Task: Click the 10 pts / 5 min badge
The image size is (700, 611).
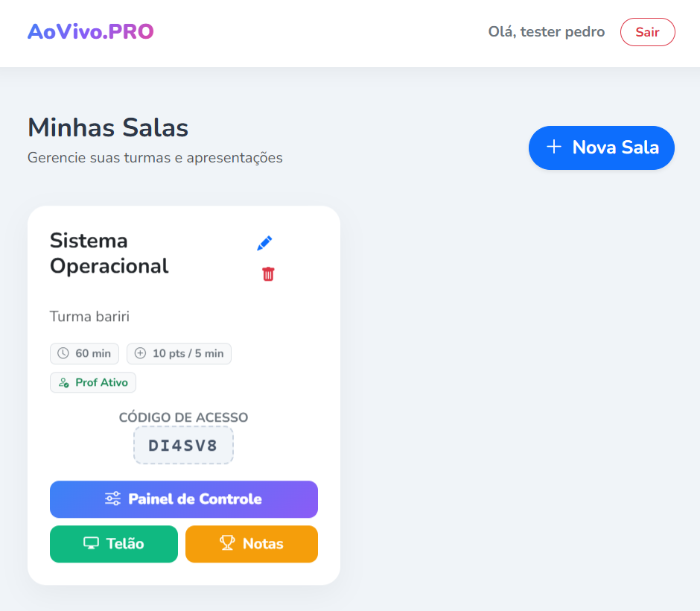Action: pos(179,354)
